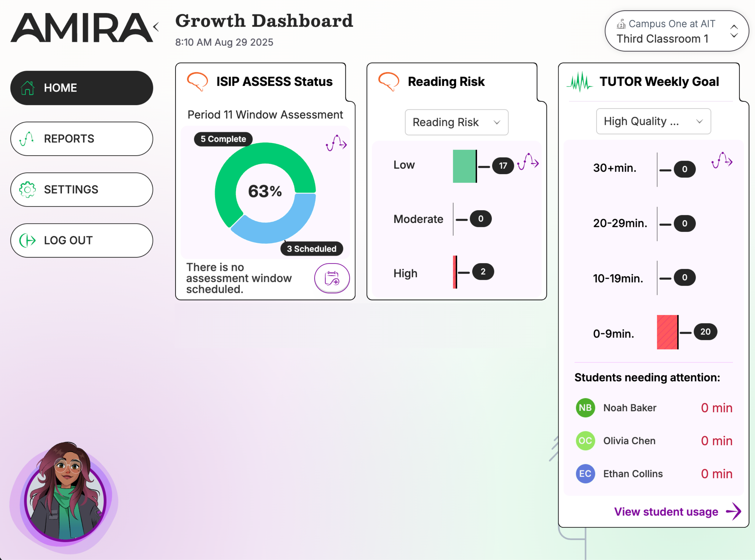755x560 pixels.
Task: Go to the HOME menu item
Action: pos(82,88)
